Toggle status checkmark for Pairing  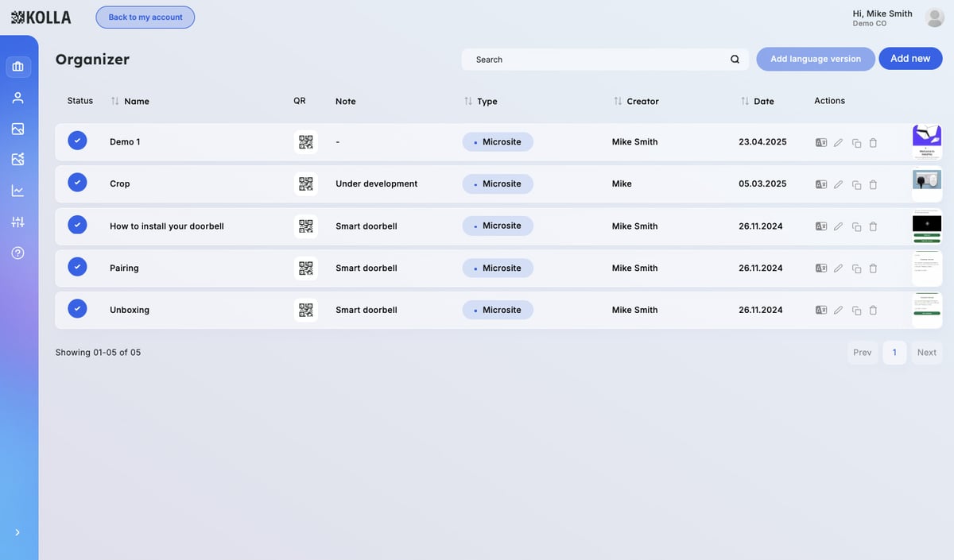pos(77,267)
